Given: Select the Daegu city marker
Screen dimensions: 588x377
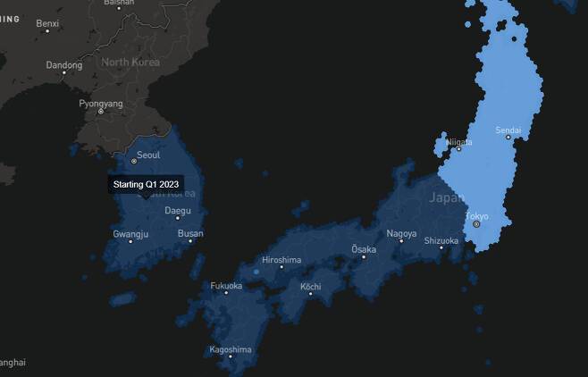Looking at the screenshot, I should coord(178,217).
